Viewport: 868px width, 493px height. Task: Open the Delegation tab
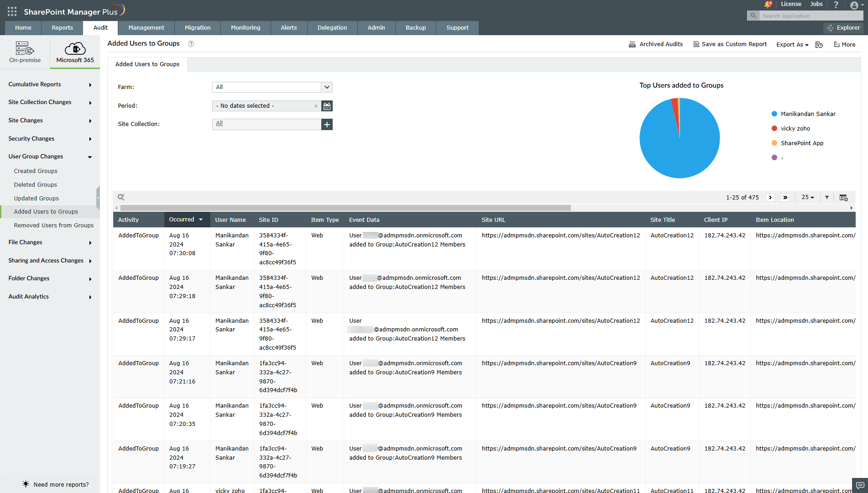tap(332, 28)
